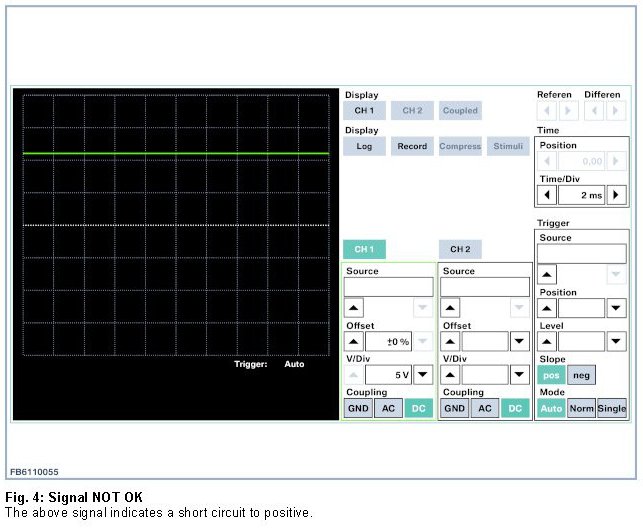Viewport: 643px width, 529px height.
Task: Set trigger mode to Single
Action: click(x=612, y=408)
